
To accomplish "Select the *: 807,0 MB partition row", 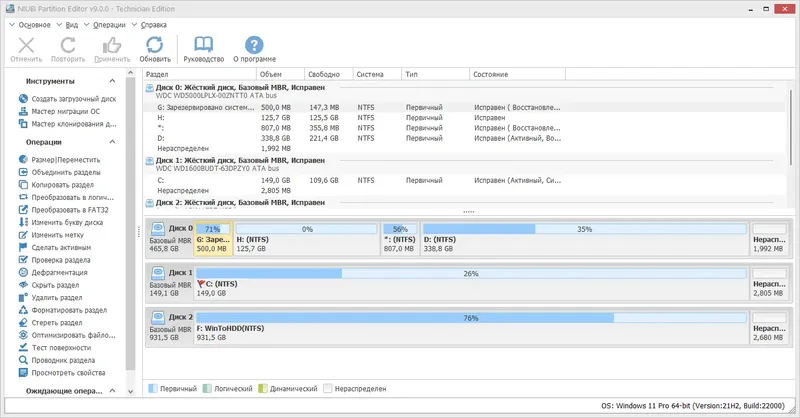I will 464,128.
